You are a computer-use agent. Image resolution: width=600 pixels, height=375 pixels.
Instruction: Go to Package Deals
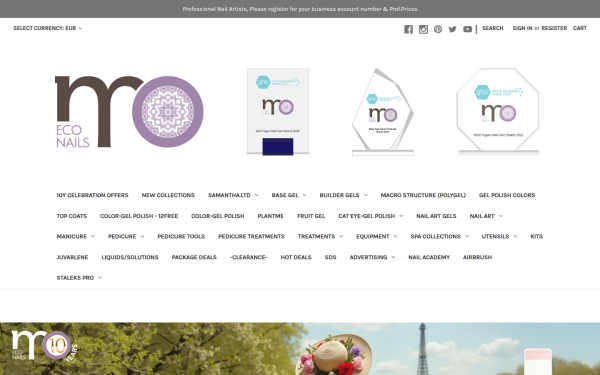194,257
